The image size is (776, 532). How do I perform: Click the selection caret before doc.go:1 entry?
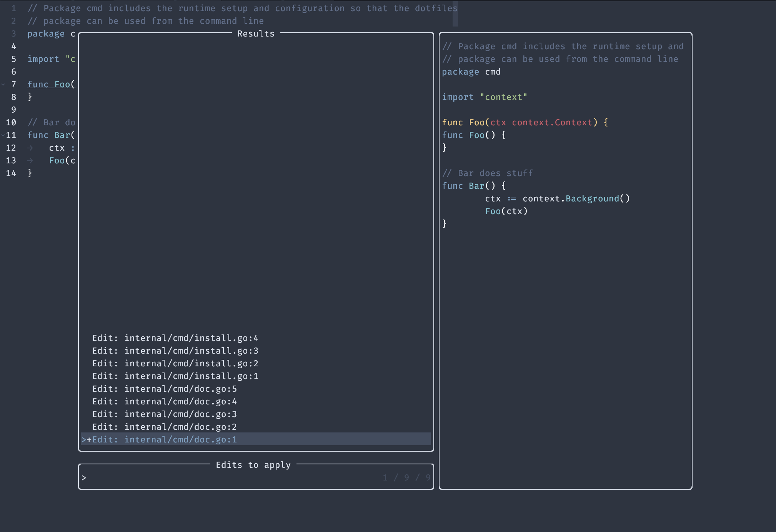[84, 439]
